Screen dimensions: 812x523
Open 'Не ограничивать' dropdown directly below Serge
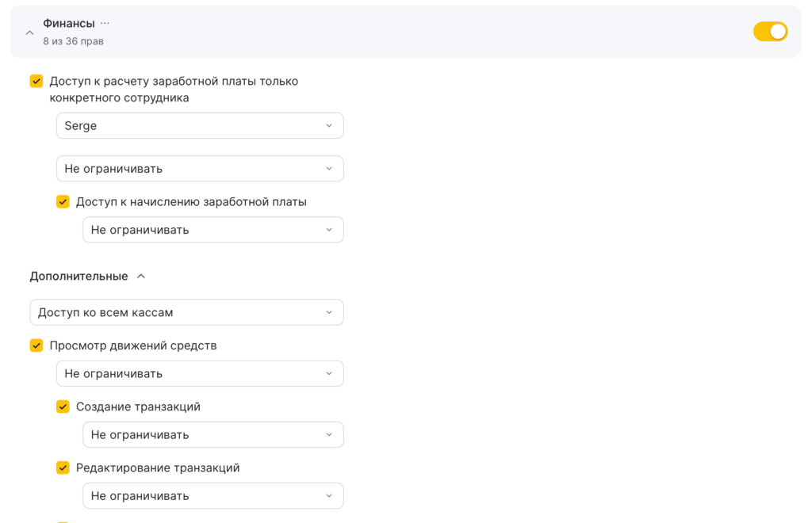[x=199, y=169]
